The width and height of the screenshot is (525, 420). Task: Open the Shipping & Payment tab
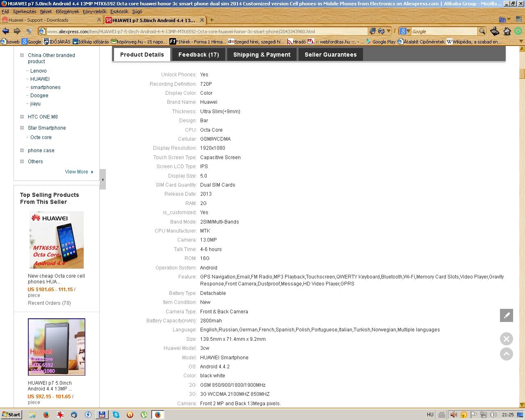click(x=262, y=55)
